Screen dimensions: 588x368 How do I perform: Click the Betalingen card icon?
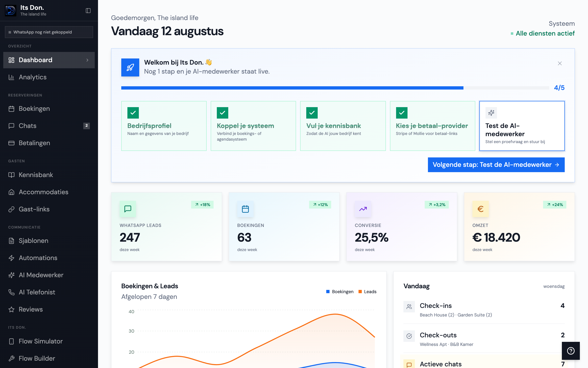[x=11, y=143]
